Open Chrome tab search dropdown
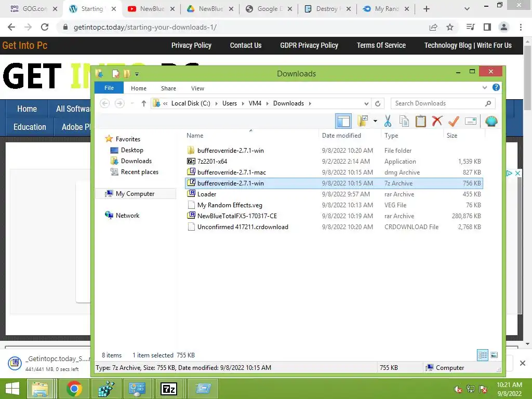The image size is (532, 399). 467,9
